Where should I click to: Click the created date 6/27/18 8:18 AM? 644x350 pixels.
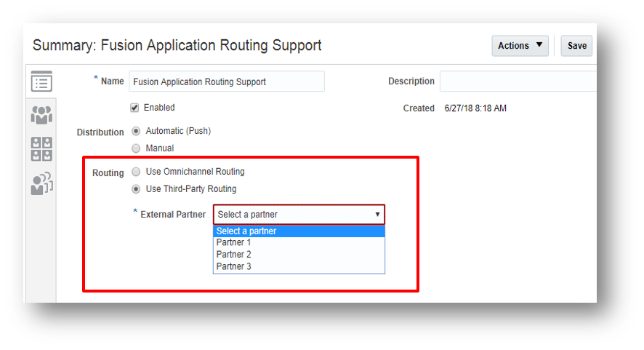click(x=475, y=108)
